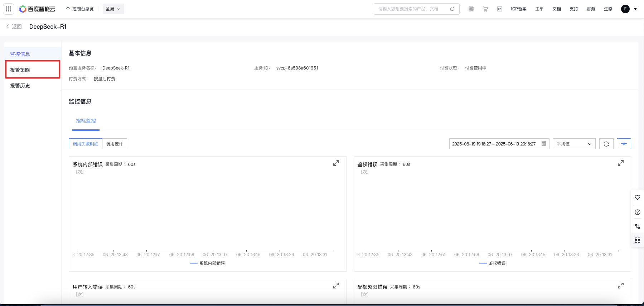Open 支持 support menu
Viewport: 644px width, 306px height.
click(574, 9)
